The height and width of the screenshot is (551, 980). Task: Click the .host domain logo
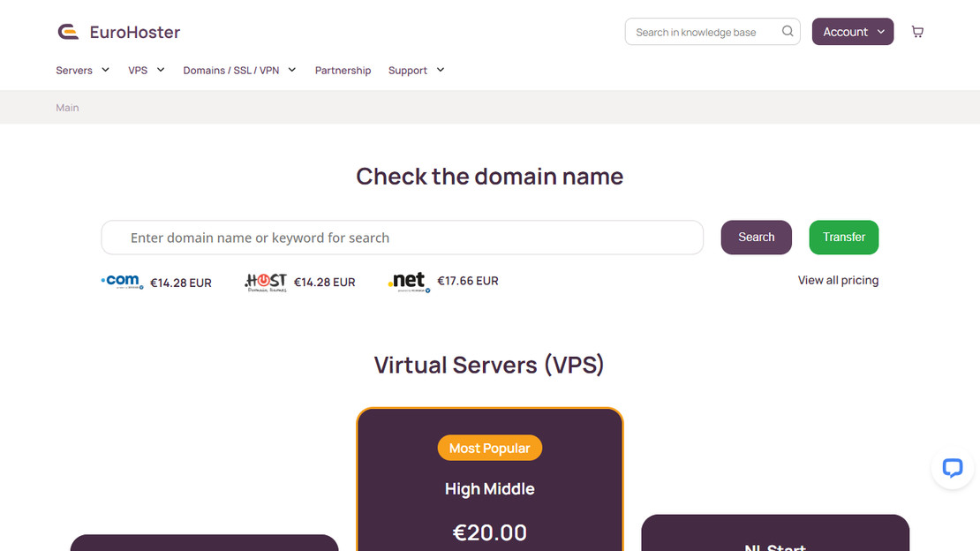pos(266,283)
